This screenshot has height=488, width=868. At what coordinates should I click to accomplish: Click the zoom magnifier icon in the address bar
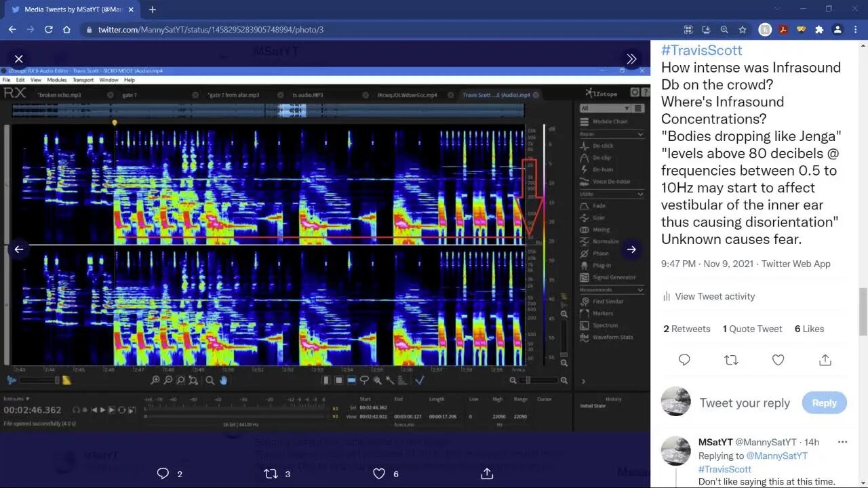pos(724,30)
